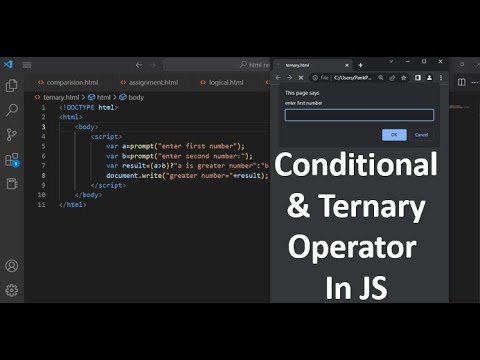480x360 pixels.
Task: Go back with the VS Code navigation arrow
Action: 139,65
